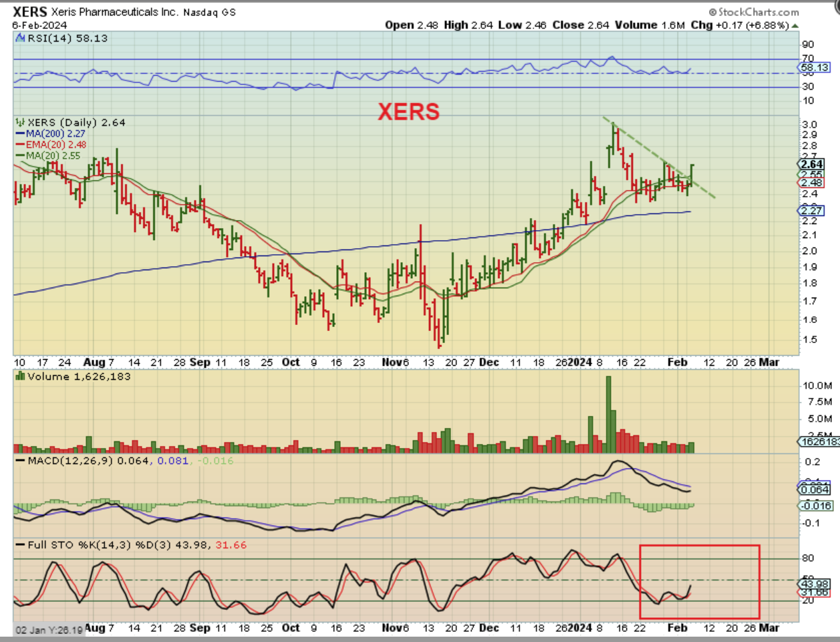This screenshot has height=642, width=840.
Task: Click the 58.13 RSI value tag on right axis
Action: point(815,68)
